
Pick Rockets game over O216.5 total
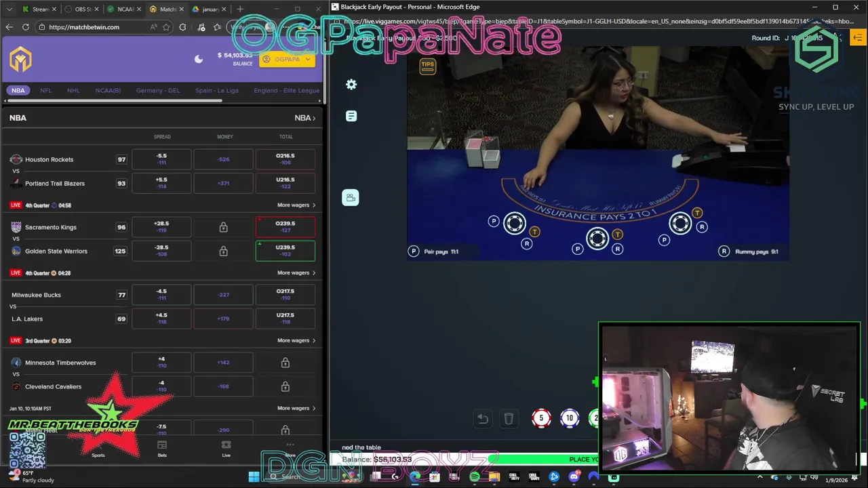point(285,159)
